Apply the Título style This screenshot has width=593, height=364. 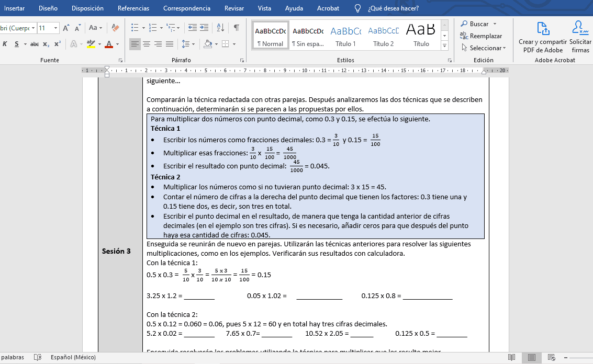(421, 36)
